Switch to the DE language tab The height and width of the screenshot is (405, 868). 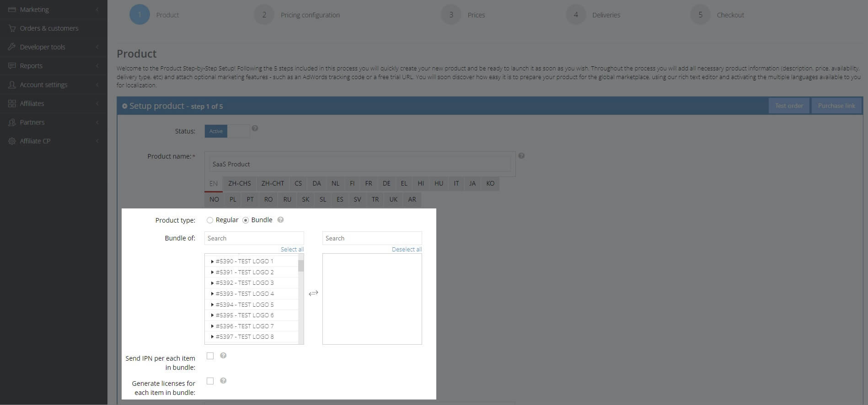click(386, 183)
